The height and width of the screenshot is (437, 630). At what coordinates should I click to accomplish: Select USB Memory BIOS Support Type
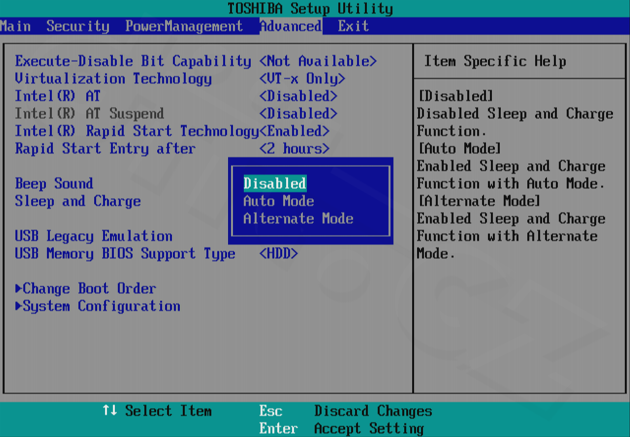(x=125, y=254)
